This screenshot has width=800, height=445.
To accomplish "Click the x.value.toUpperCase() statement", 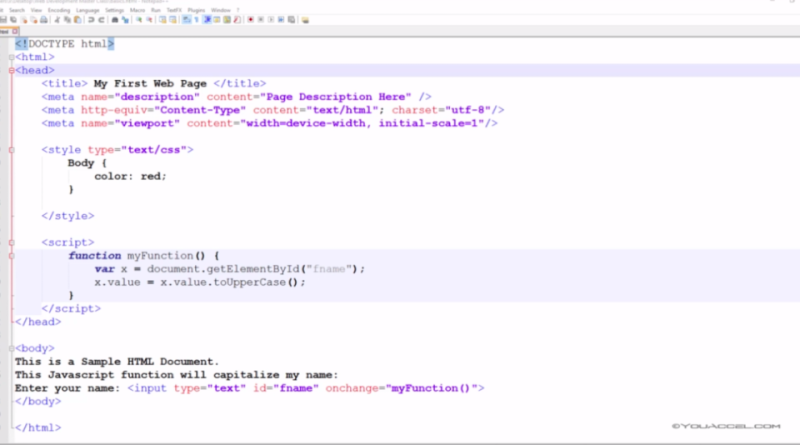I will click(199, 282).
